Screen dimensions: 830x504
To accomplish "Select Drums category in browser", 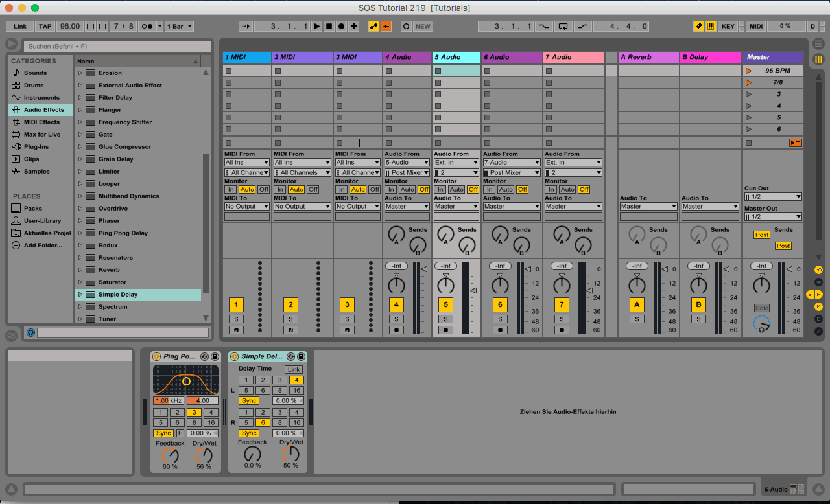I will click(34, 86).
